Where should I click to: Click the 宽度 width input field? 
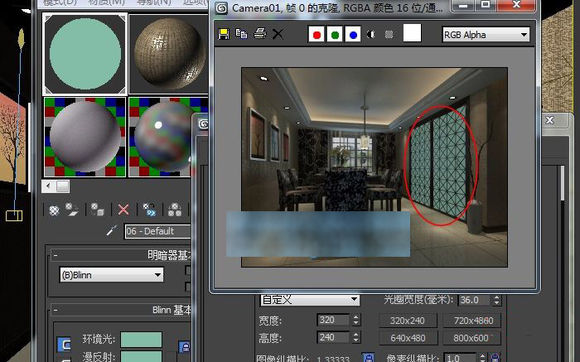(333, 319)
